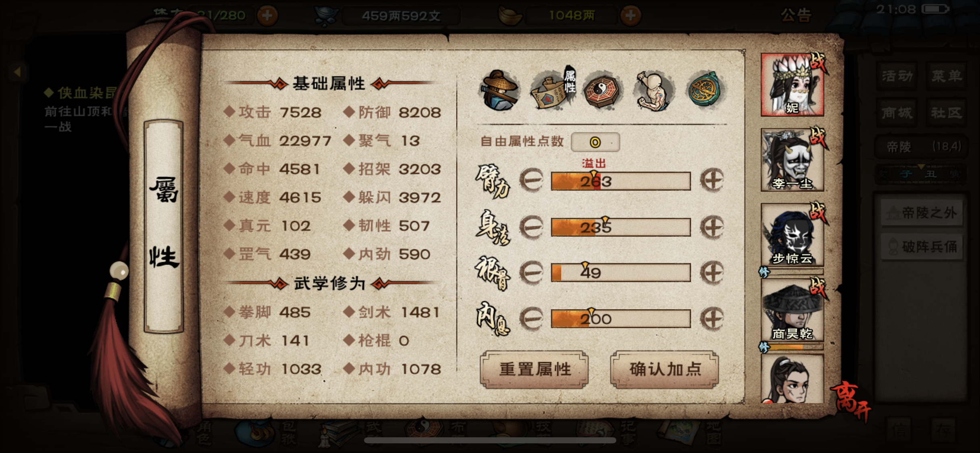This screenshot has height=453, width=980.
Task: Click the red 离开 exit icon
Action: [850, 401]
